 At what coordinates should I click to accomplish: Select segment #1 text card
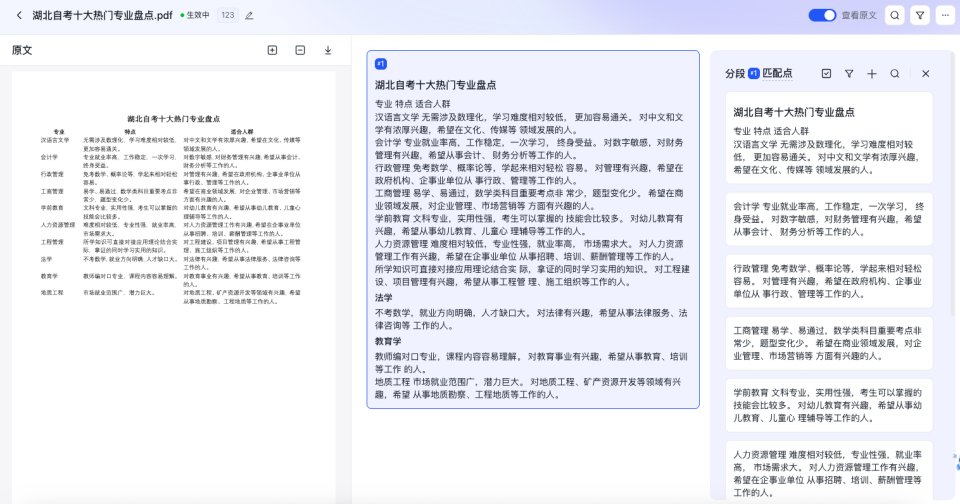(x=533, y=229)
